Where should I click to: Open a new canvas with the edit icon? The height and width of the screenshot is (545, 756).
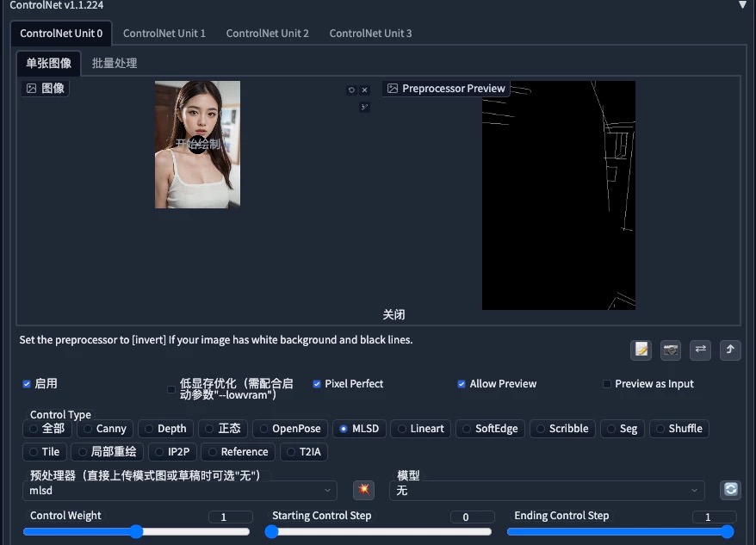pos(641,350)
